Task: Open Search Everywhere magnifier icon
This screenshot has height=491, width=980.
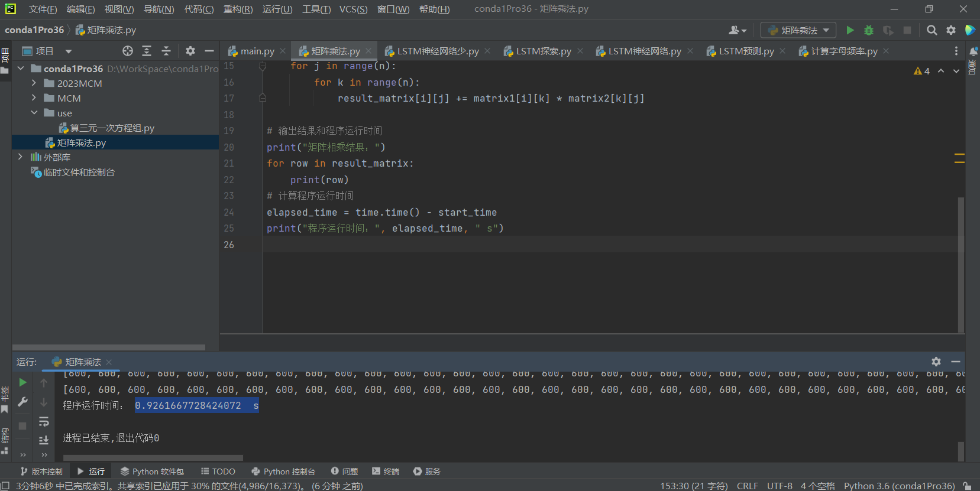Action: (x=932, y=30)
